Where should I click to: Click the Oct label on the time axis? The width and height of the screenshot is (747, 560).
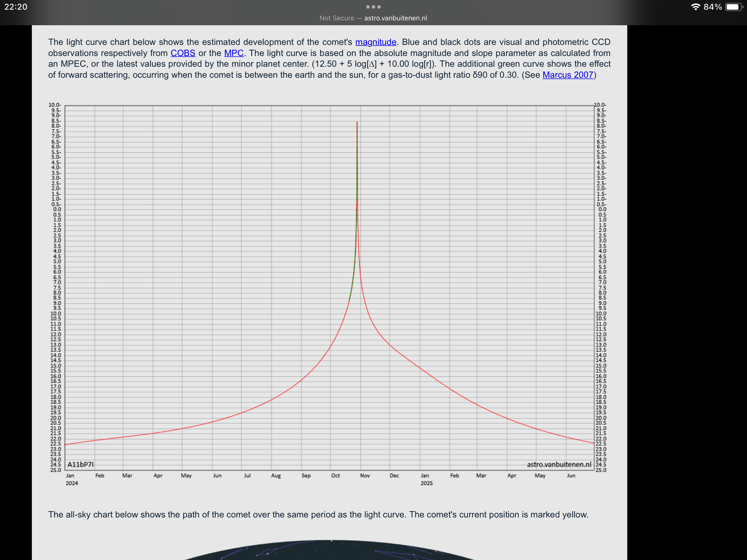click(x=335, y=476)
